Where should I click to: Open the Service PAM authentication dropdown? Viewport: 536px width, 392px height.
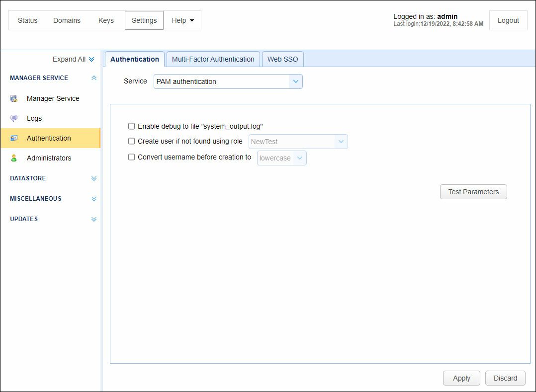tap(228, 81)
